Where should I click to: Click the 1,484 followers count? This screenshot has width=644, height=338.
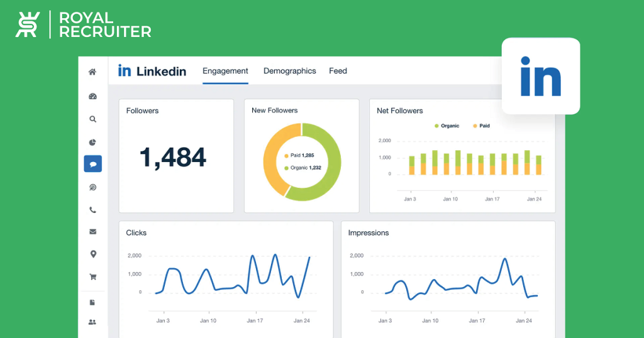[x=172, y=158]
